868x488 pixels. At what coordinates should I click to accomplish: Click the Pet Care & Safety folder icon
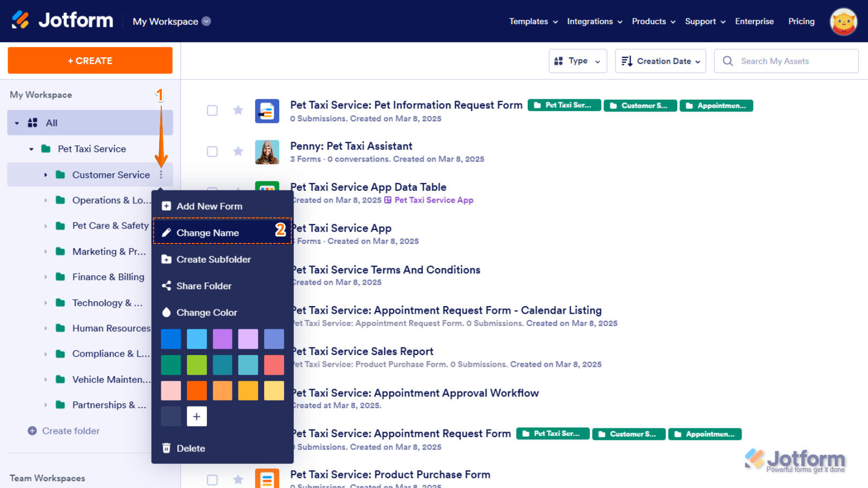61,226
